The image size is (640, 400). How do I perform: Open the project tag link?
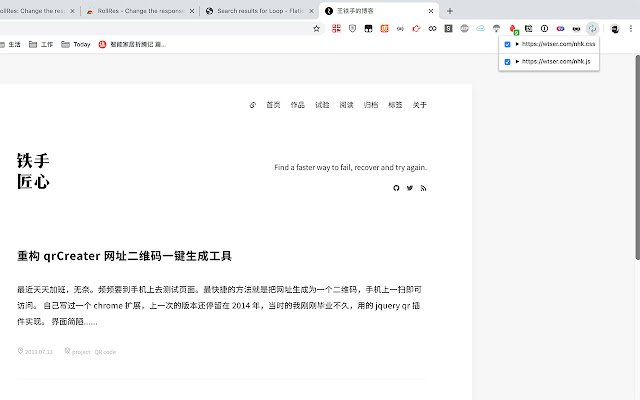click(81, 352)
